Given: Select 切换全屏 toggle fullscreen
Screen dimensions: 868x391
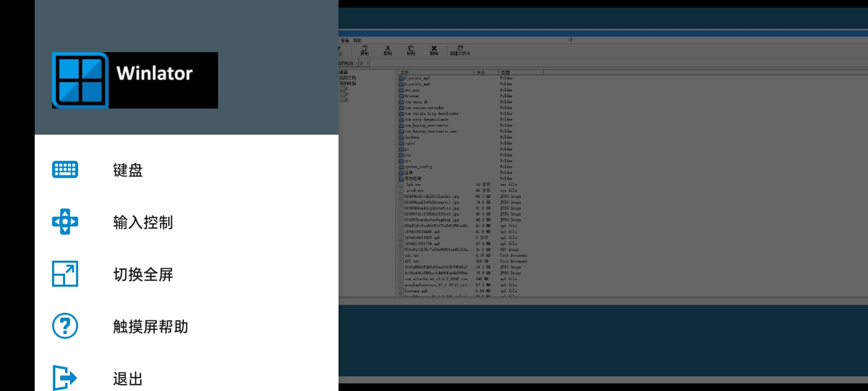Looking at the screenshot, I should [x=187, y=274].
